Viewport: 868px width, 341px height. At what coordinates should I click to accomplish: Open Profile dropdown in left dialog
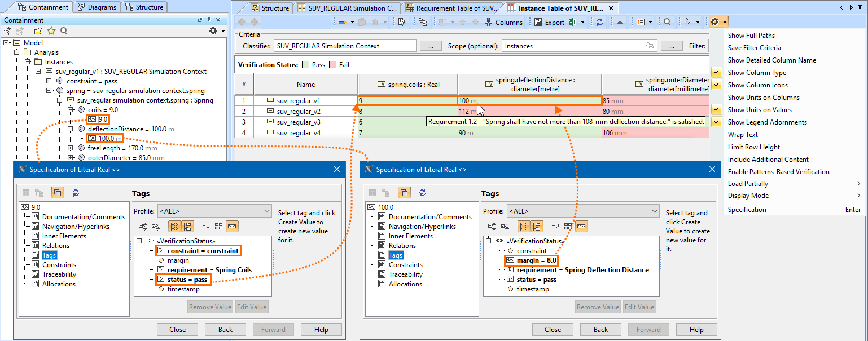[214, 211]
